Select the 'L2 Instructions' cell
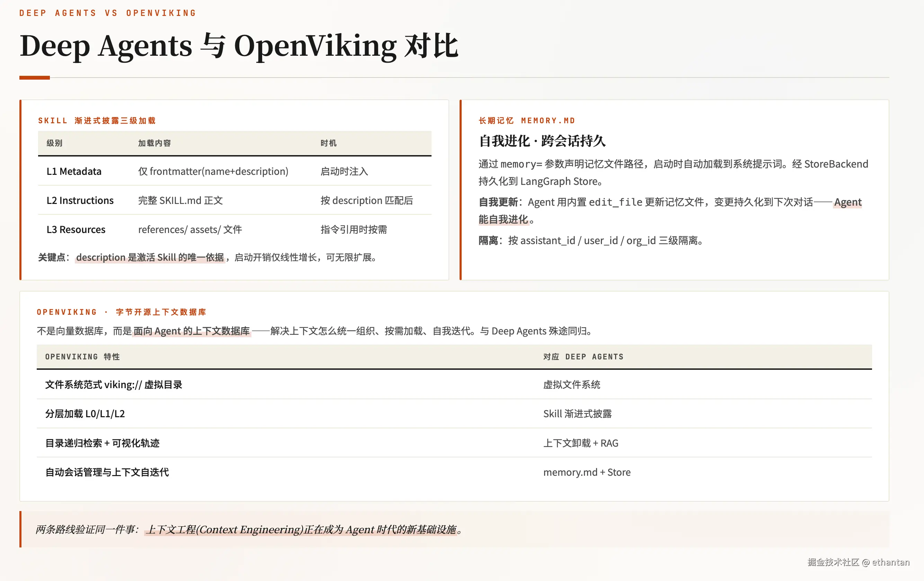The image size is (924, 581). (x=80, y=200)
